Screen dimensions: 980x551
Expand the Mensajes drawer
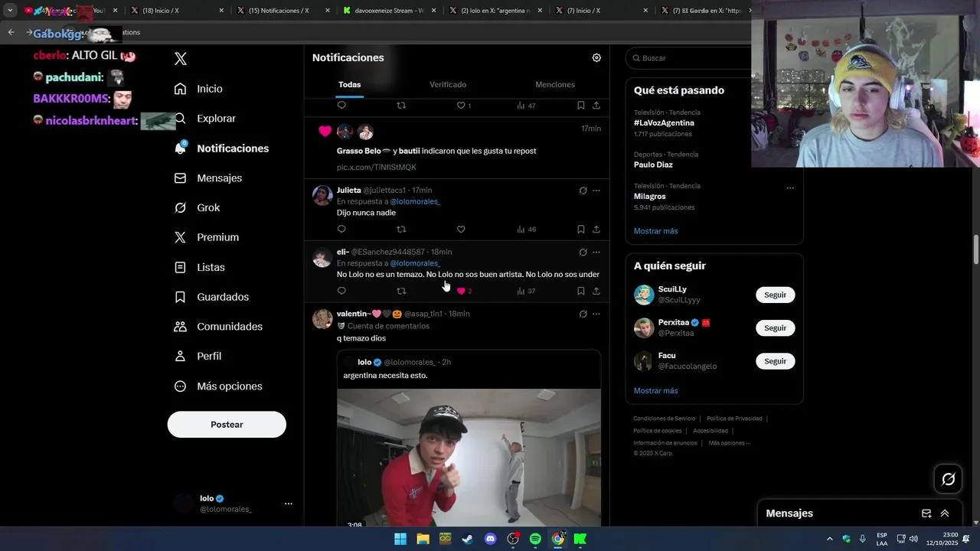(x=945, y=514)
